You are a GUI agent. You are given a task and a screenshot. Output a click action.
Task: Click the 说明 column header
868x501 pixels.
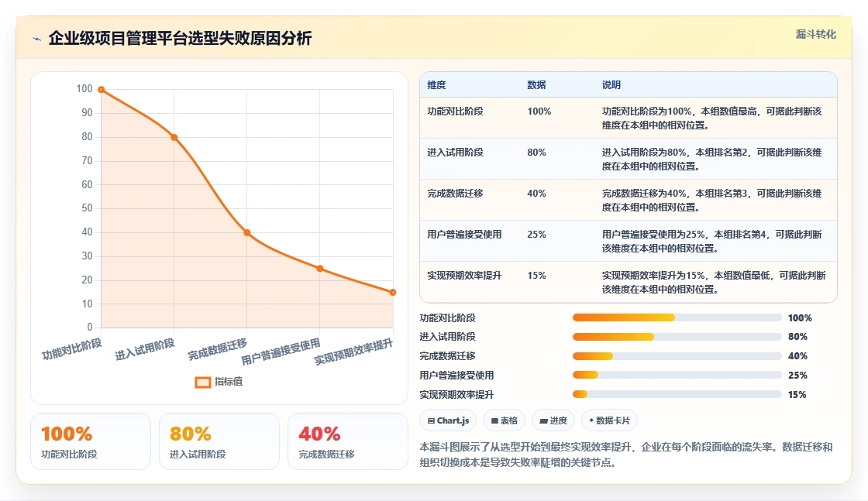[x=611, y=85]
